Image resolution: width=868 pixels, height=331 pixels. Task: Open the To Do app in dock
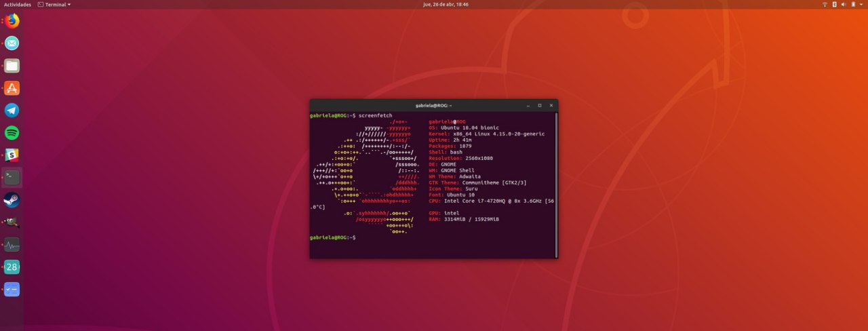pyautogui.click(x=12, y=290)
